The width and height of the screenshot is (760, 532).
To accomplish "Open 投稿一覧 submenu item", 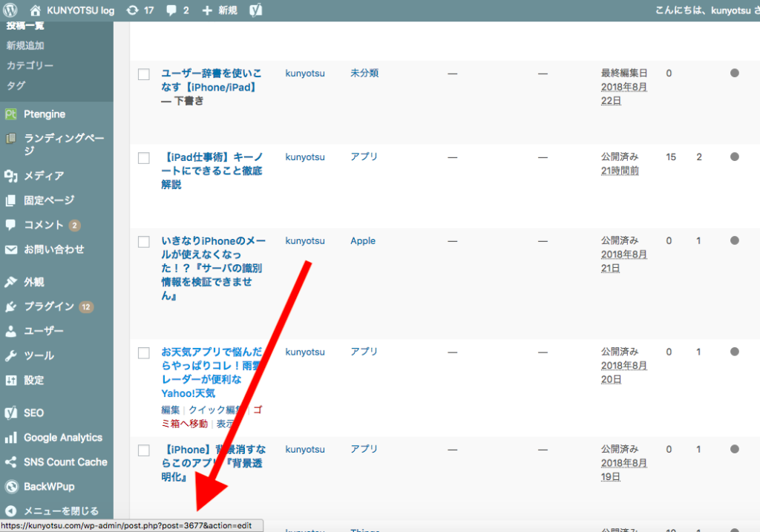I will click(25, 26).
